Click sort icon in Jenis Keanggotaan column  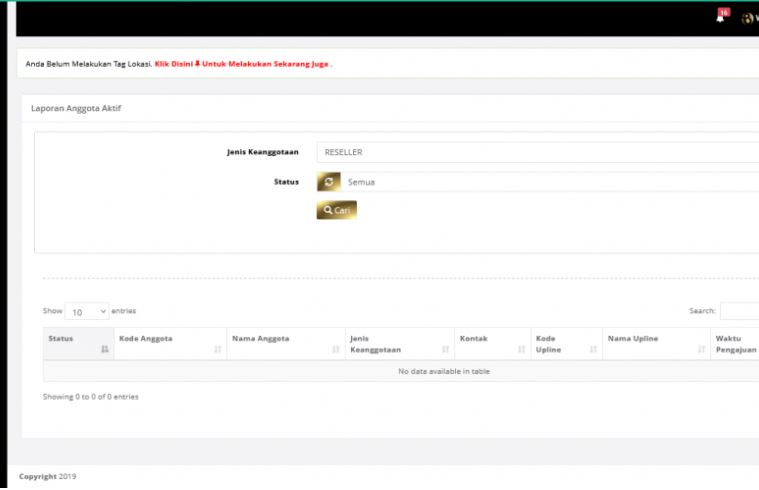445,349
